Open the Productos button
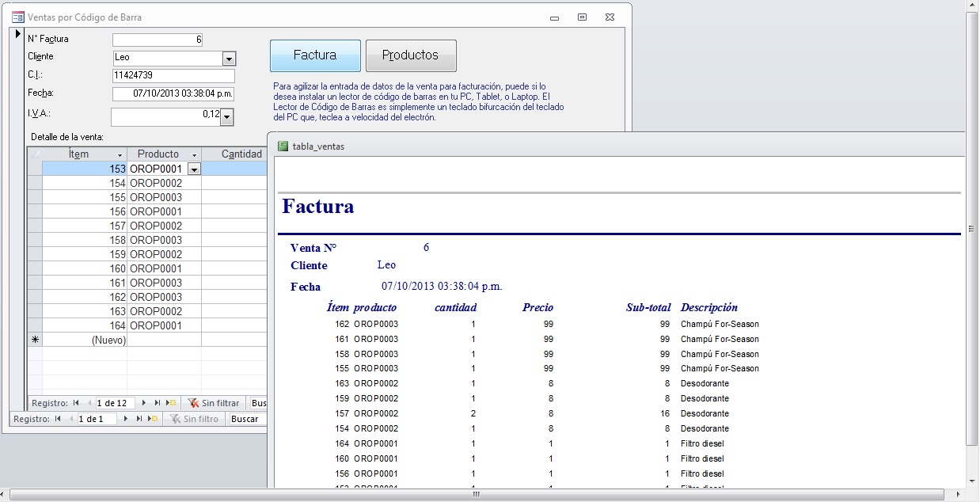This screenshot has width=980, height=502. [x=410, y=55]
